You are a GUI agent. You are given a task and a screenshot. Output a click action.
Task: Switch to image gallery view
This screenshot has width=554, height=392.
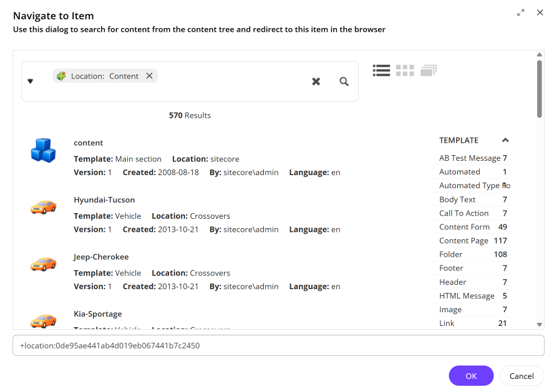coord(429,70)
